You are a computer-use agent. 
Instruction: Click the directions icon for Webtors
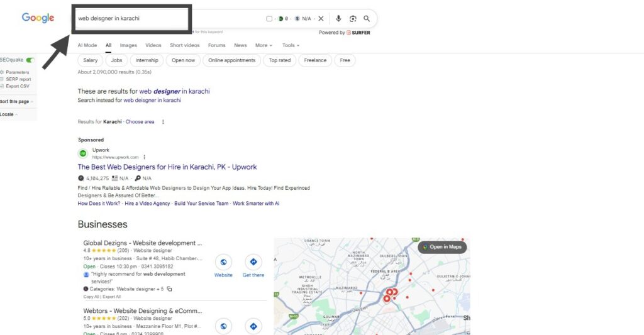253,326
